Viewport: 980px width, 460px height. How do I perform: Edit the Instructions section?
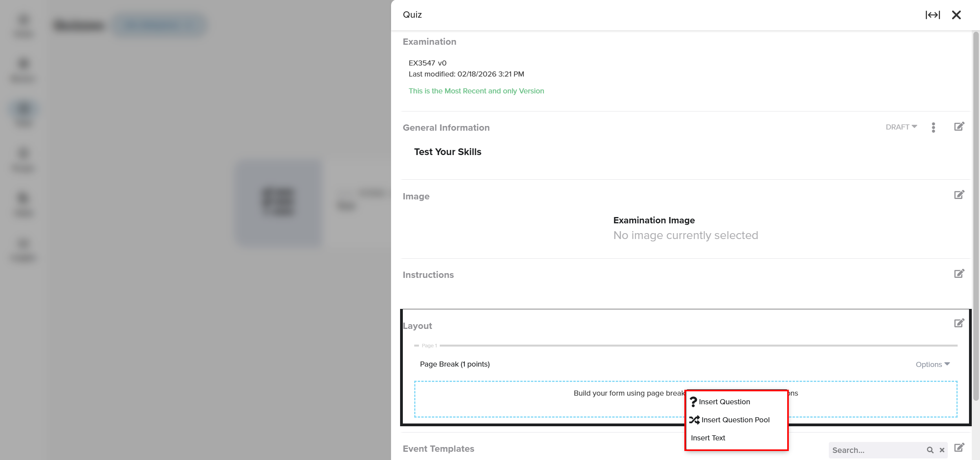point(959,274)
